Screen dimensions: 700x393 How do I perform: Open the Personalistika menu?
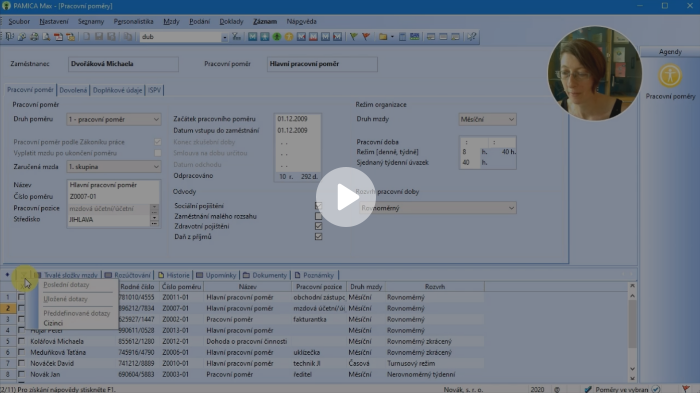pos(133,21)
